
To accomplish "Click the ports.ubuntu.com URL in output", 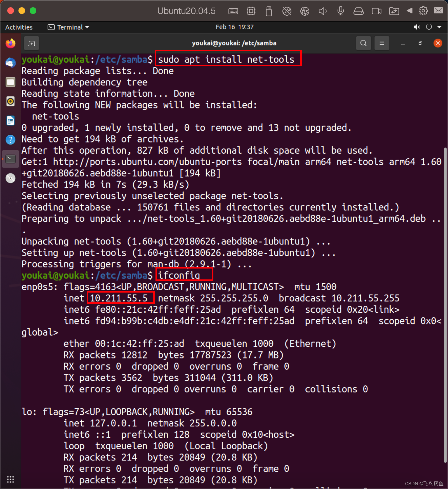I will click(147, 162).
